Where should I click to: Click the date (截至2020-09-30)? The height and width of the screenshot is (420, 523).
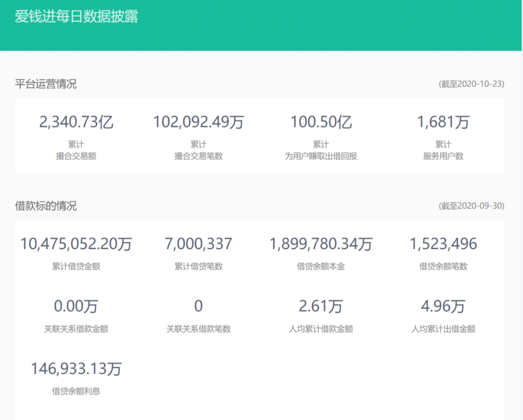471,206
